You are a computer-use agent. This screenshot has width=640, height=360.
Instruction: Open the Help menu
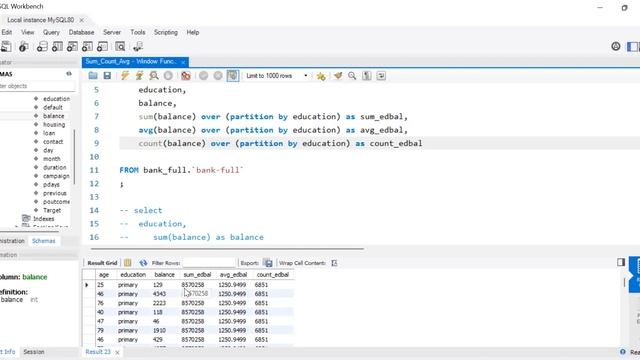click(x=193, y=32)
